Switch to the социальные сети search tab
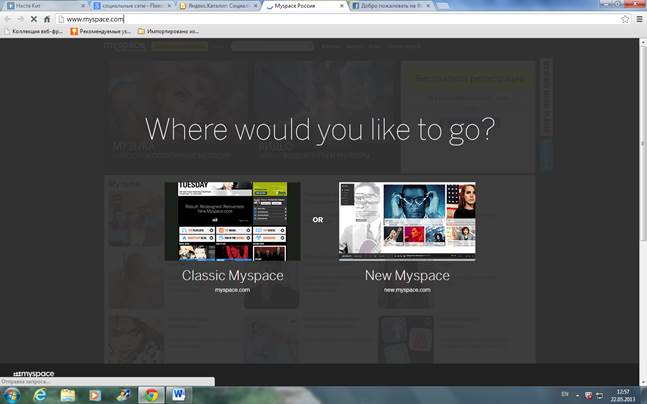Screen dimensions: 647x404 (x=131, y=6)
